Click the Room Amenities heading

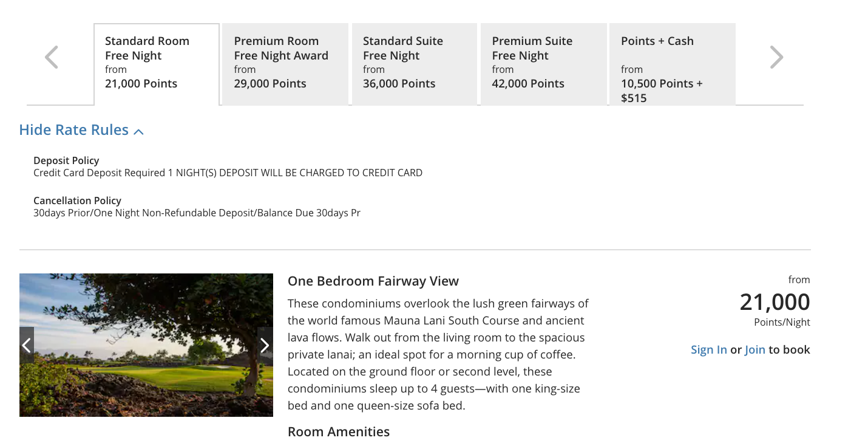[338, 432]
